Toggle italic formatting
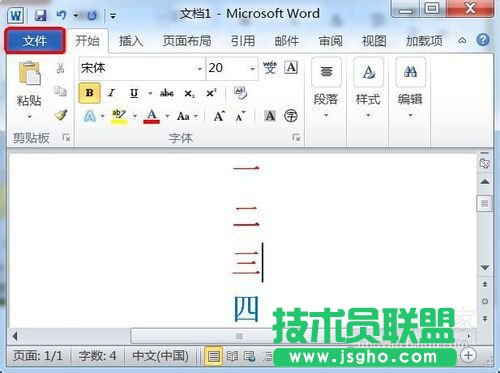The width and height of the screenshot is (500, 373). coord(111,93)
